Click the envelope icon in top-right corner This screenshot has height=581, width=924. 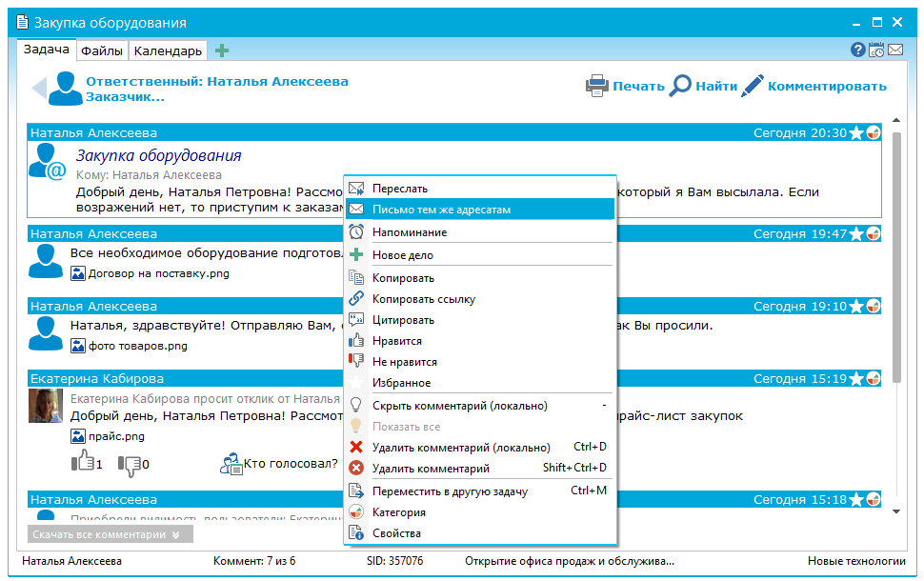[x=895, y=50]
